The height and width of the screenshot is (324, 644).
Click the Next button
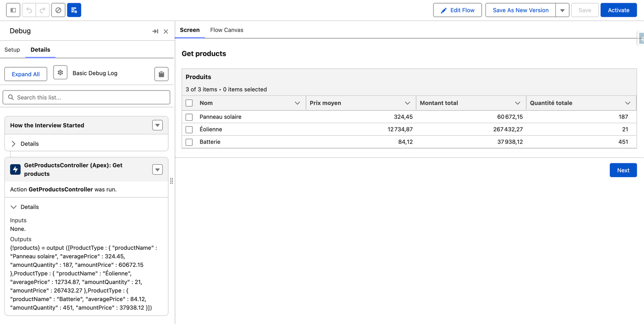(x=623, y=170)
